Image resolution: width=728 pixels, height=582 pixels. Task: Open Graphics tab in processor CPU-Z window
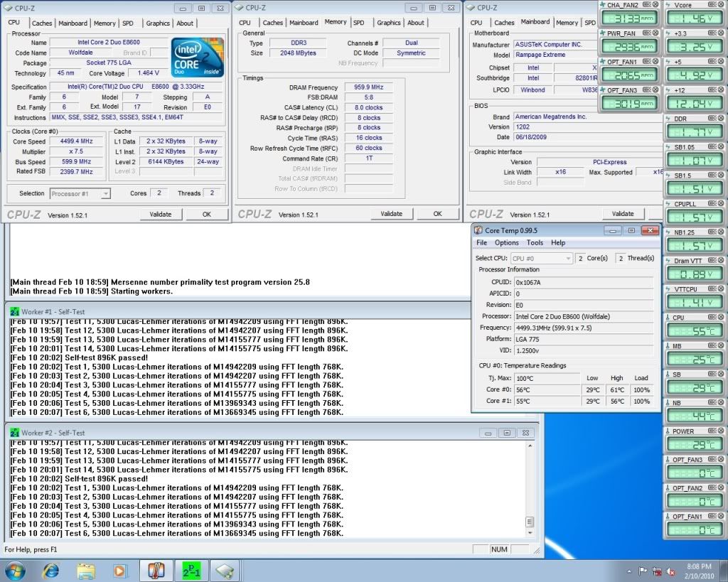[x=158, y=23]
